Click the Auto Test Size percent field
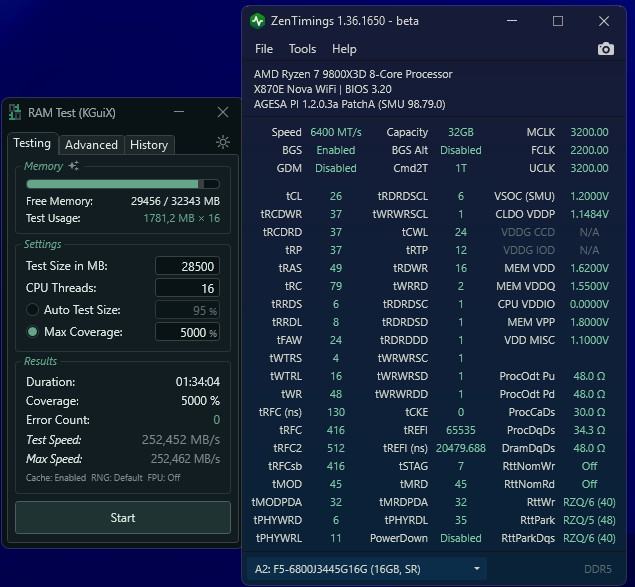The height and width of the screenshot is (587, 635). click(x=188, y=310)
